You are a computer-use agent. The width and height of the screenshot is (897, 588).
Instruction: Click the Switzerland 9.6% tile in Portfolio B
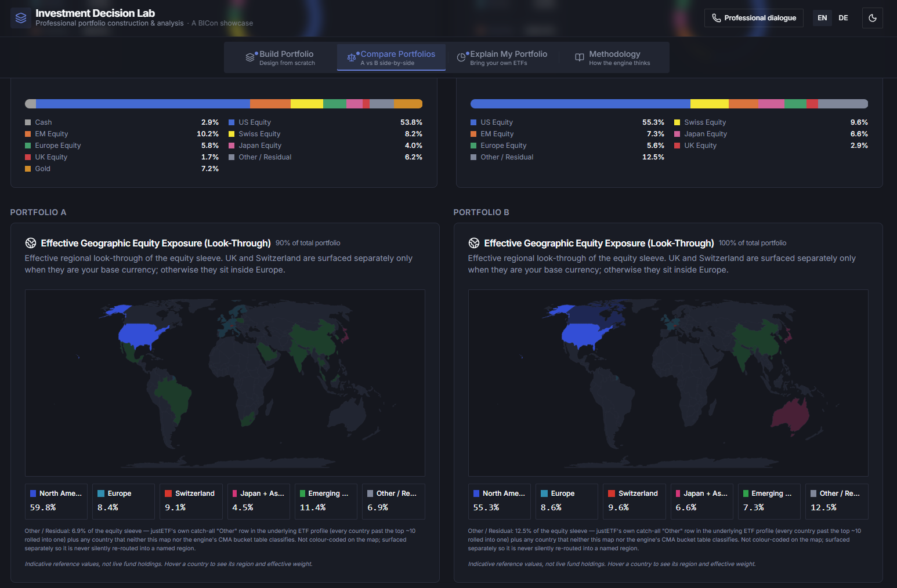[x=634, y=501]
